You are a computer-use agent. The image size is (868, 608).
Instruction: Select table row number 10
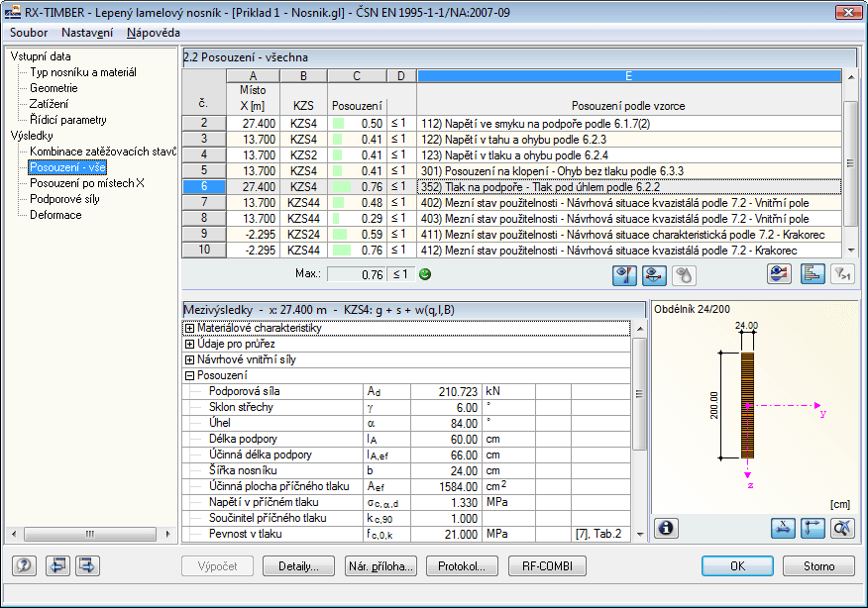point(204,251)
